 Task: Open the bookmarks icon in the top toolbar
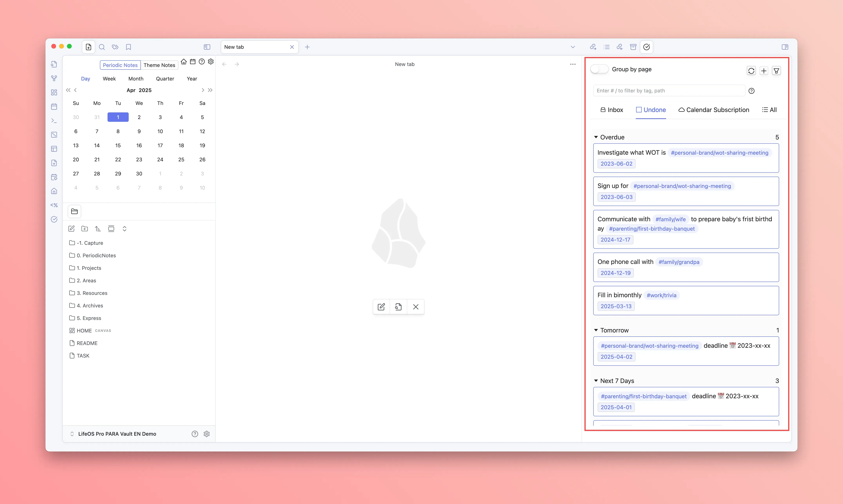tap(128, 47)
